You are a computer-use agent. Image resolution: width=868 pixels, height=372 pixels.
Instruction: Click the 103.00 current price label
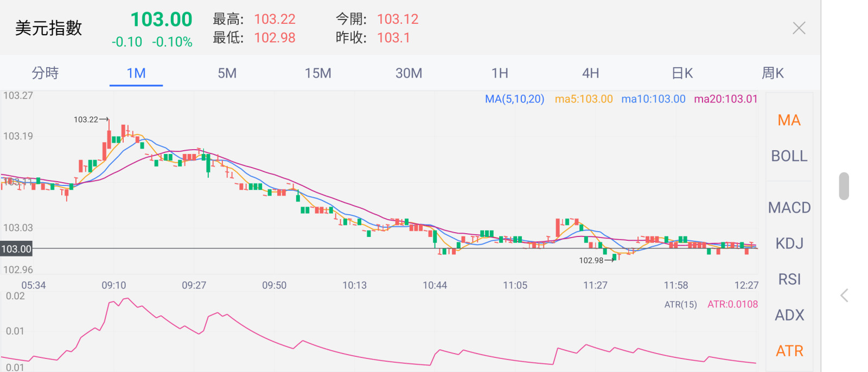click(16, 249)
